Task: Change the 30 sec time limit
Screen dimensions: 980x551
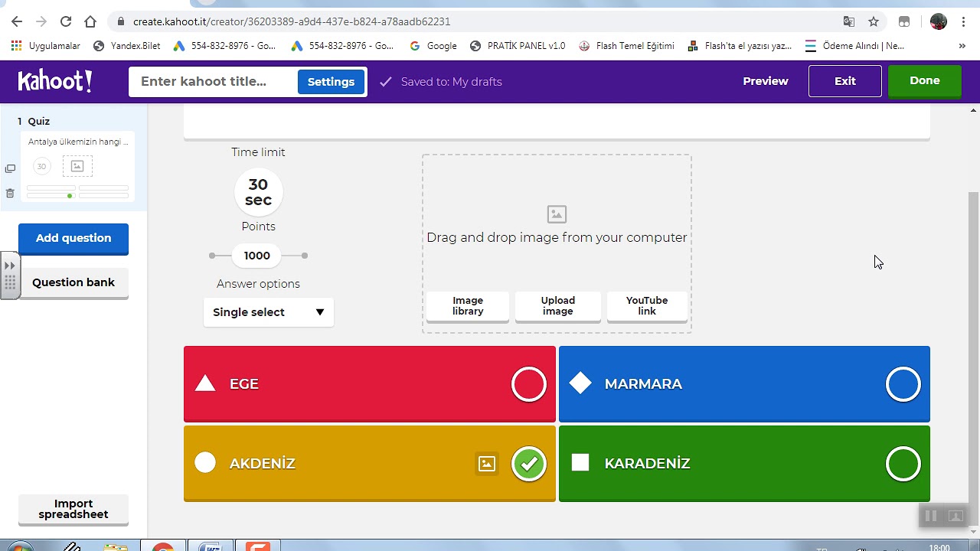Action: pos(258,192)
